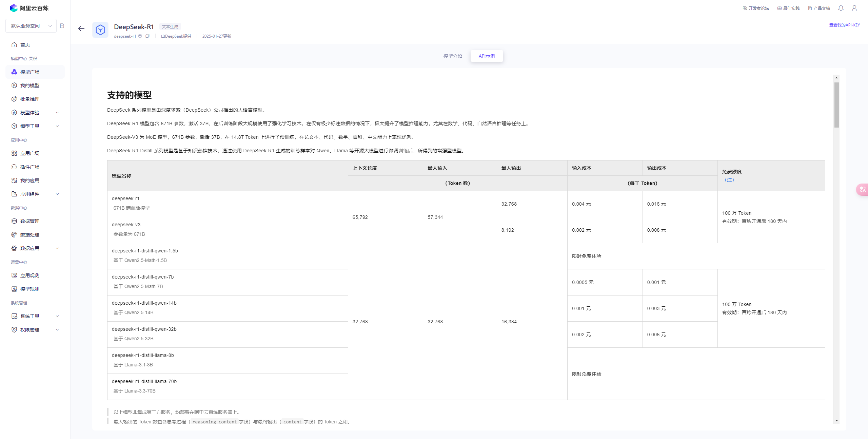Click the content scrollbar thumb
Viewport: 868px width, 439px height.
click(836, 105)
